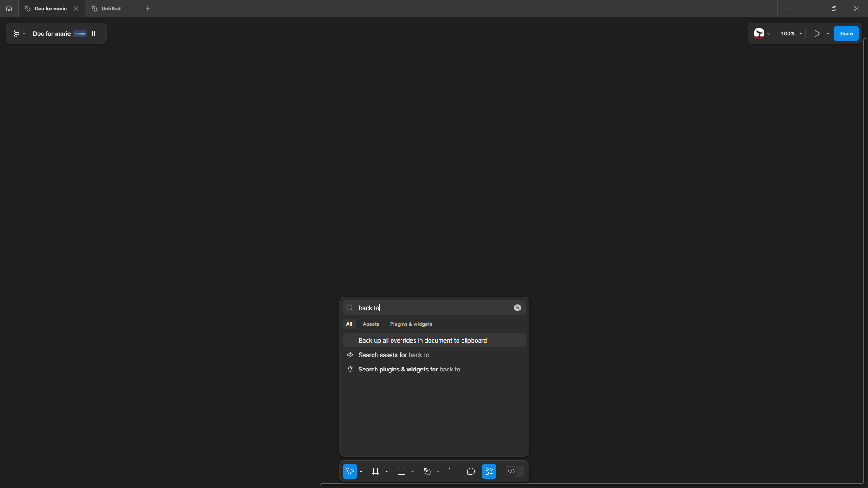Click the Free plan badge

tap(80, 33)
